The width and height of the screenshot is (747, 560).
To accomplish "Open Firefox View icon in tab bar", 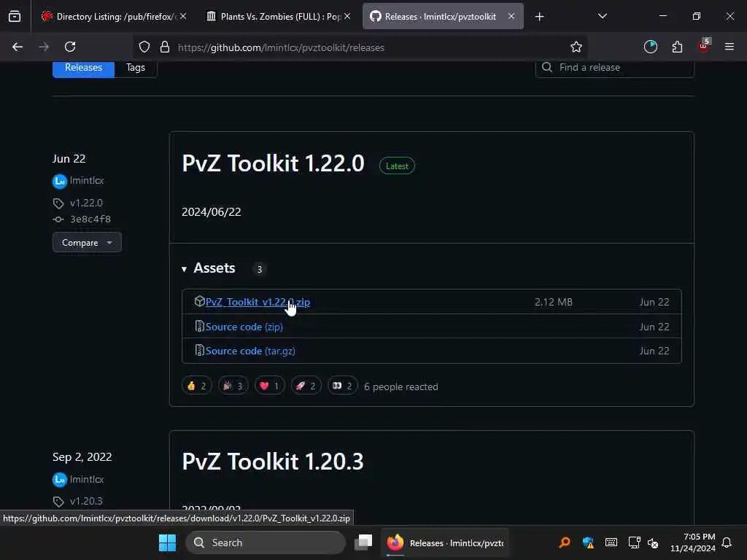I will click(15, 17).
